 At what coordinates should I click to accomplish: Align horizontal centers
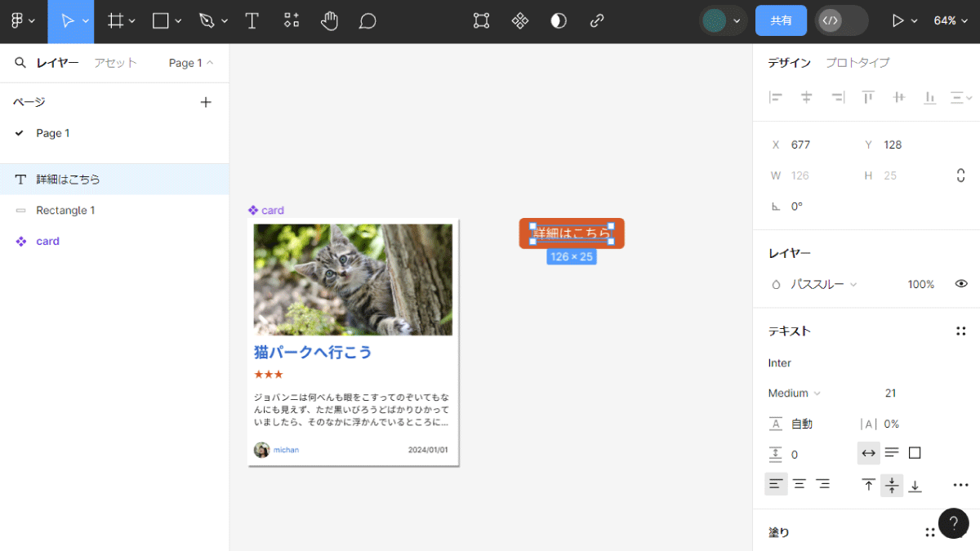pyautogui.click(x=806, y=97)
